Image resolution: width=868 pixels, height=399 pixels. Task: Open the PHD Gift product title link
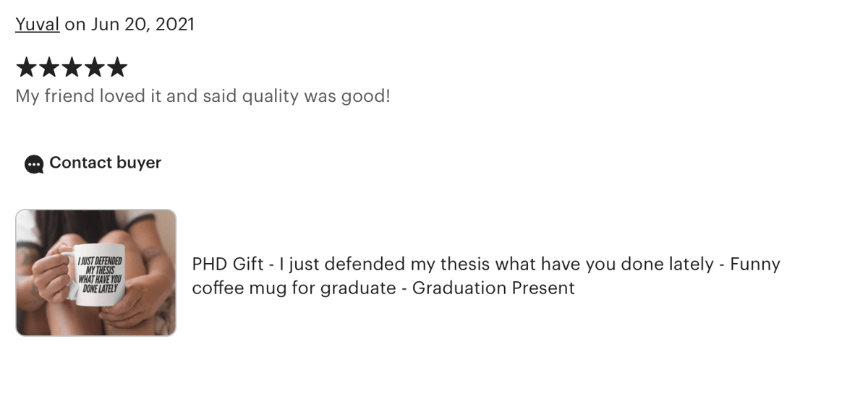[486, 275]
